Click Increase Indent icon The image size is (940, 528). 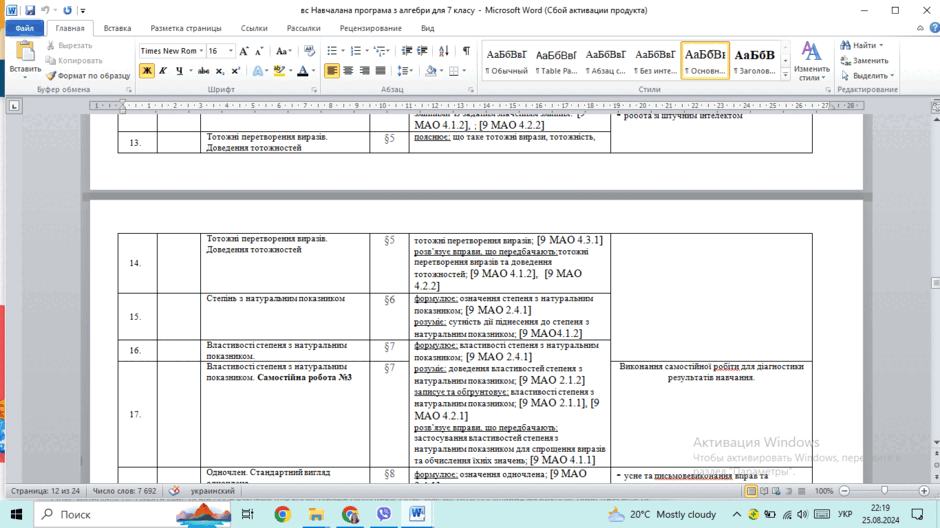[x=422, y=51]
